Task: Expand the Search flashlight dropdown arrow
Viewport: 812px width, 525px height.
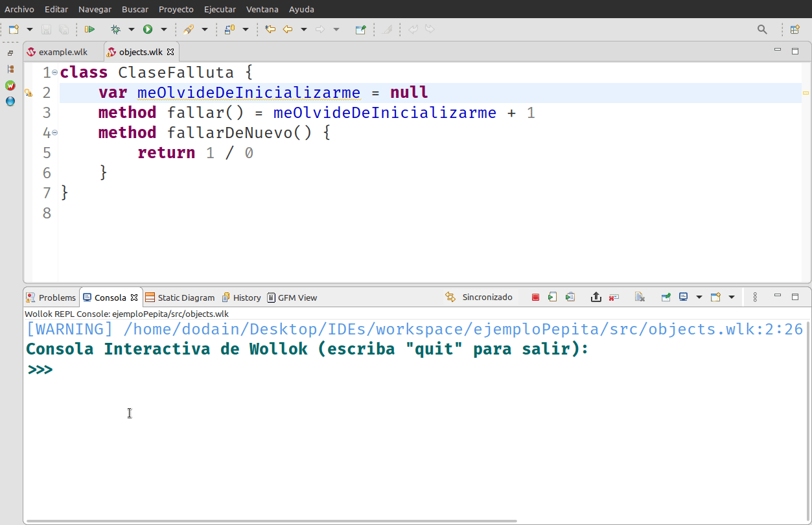Action: (205, 29)
